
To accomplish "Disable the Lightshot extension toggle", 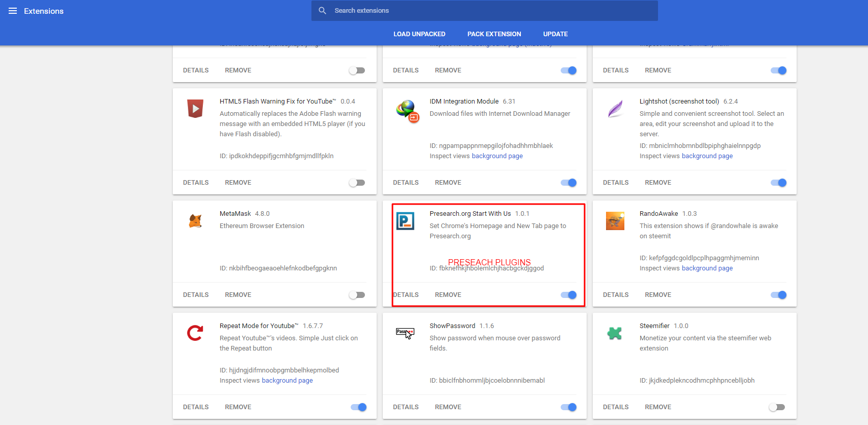I will (x=779, y=183).
